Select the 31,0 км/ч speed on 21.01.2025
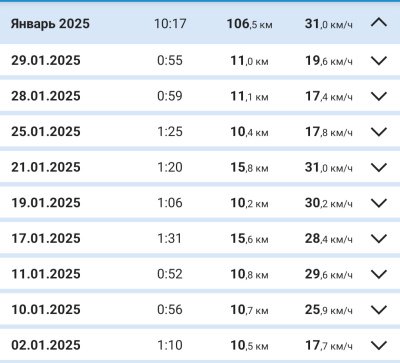Screen dimensions: 400x363 (x=328, y=167)
